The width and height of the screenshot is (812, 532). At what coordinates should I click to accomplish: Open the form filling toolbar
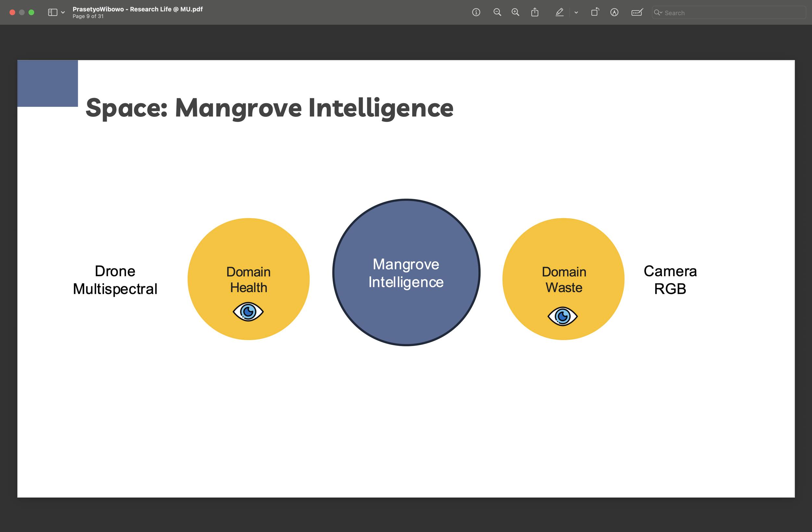pos(637,13)
